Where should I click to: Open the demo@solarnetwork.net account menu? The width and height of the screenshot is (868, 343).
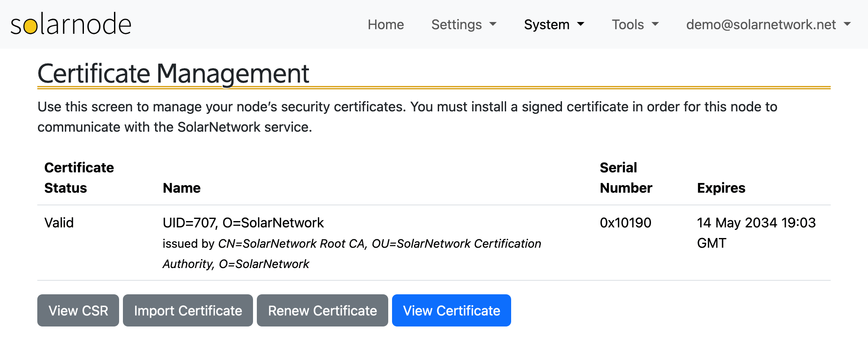(768, 25)
